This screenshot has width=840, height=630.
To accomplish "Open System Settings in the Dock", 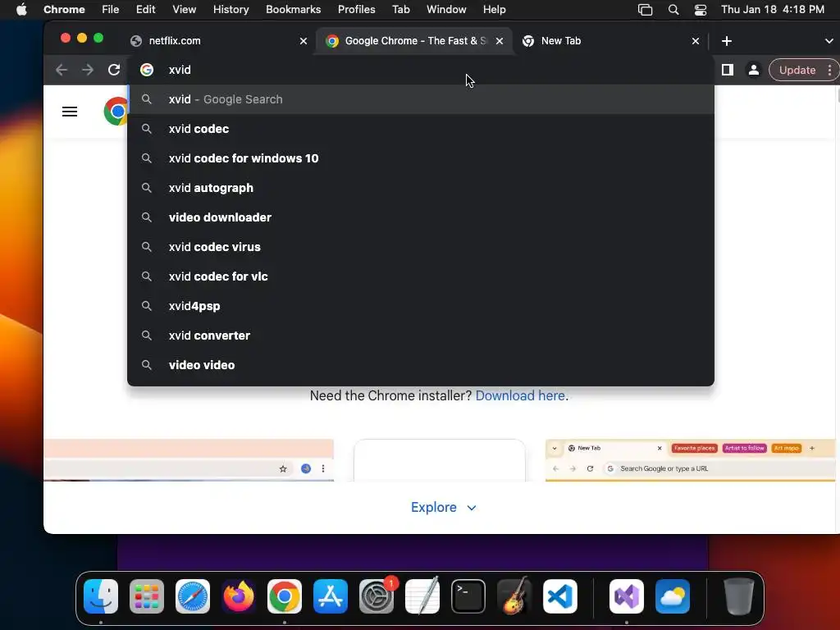I will [x=376, y=596].
